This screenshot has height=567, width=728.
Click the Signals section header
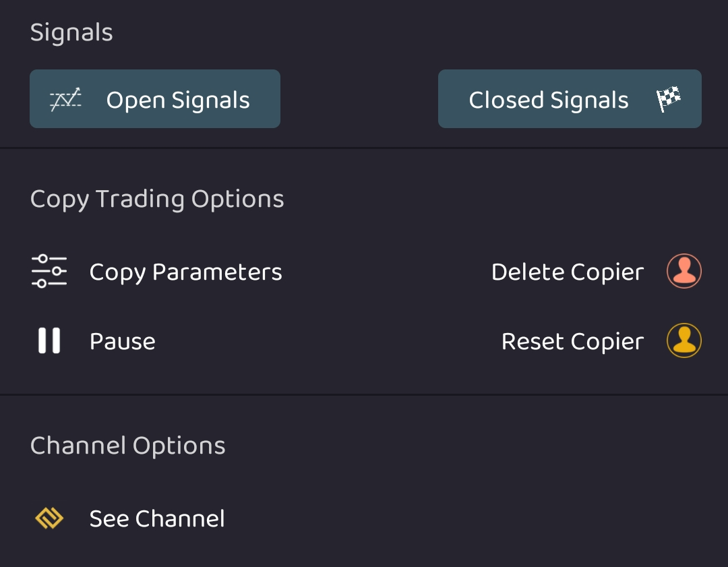coord(71,32)
